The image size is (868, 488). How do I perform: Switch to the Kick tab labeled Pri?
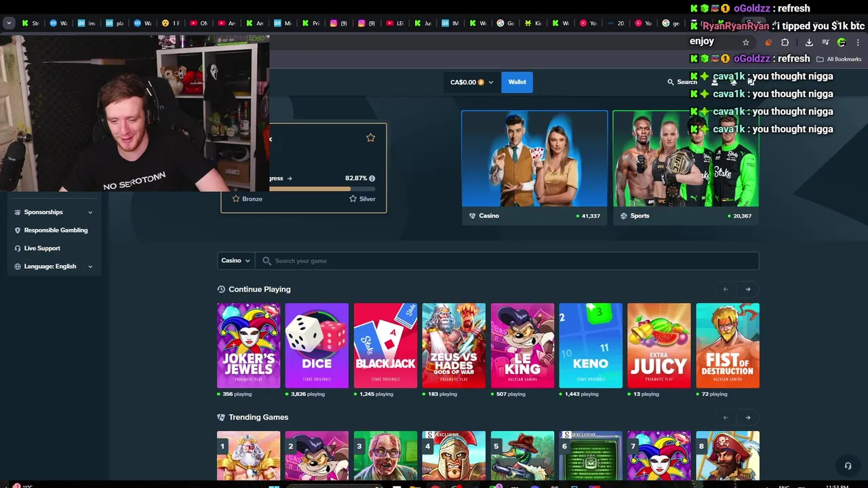pyautogui.click(x=310, y=23)
